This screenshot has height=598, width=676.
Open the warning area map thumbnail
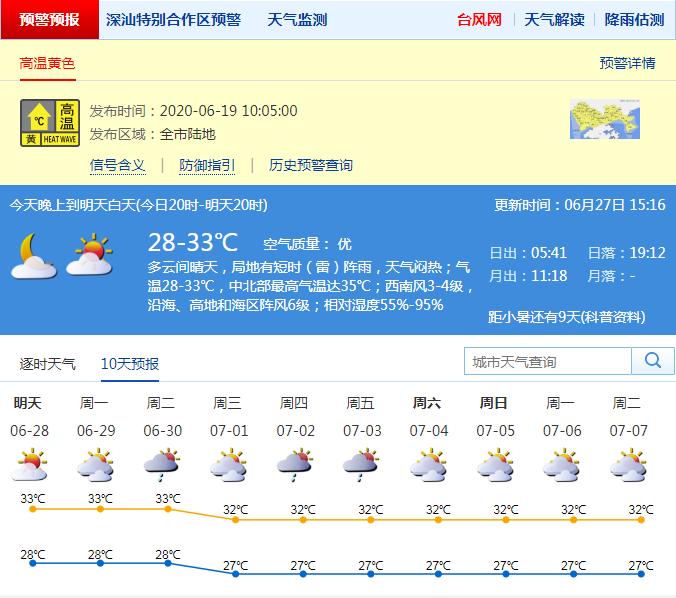(604, 119)
